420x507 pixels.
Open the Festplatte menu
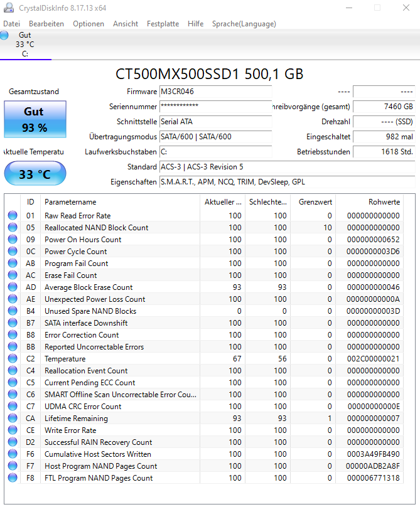(163, 24)
